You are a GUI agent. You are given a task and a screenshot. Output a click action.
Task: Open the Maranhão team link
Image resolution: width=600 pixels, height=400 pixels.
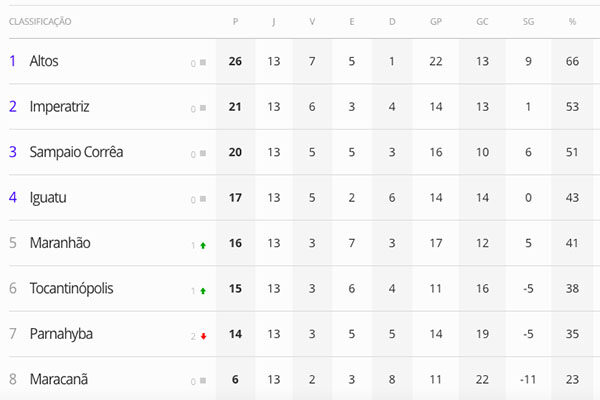tap(60, 243)
